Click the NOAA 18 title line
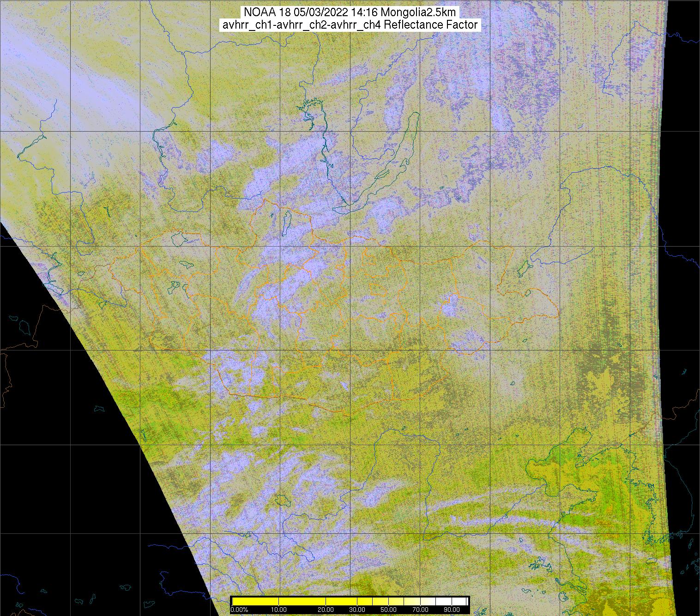This screenshot has width=700, height=616. click(x=350, y=12)
